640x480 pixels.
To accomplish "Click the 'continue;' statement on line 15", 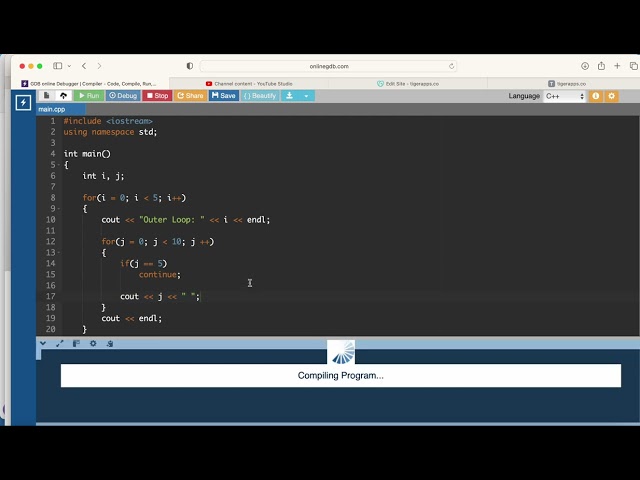I will point(160,275).
